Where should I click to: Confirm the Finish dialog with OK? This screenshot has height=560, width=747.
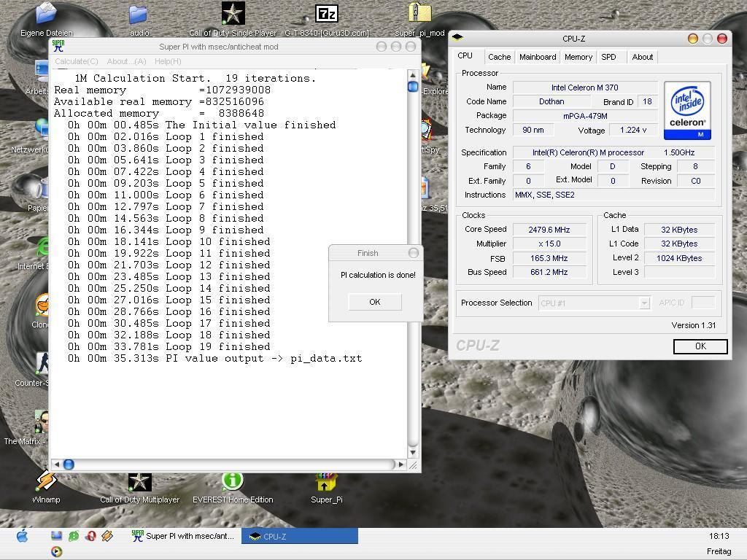click(x=375, y=302)
